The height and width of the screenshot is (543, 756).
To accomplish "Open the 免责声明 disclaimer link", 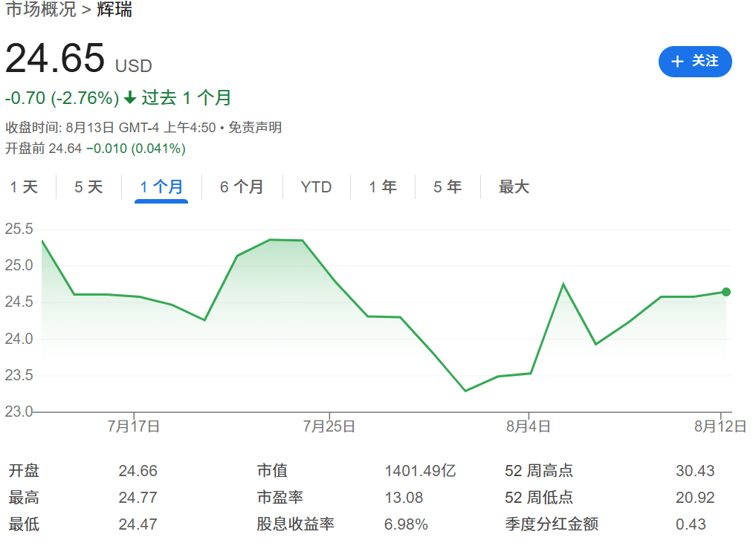I will coord(255,128).
